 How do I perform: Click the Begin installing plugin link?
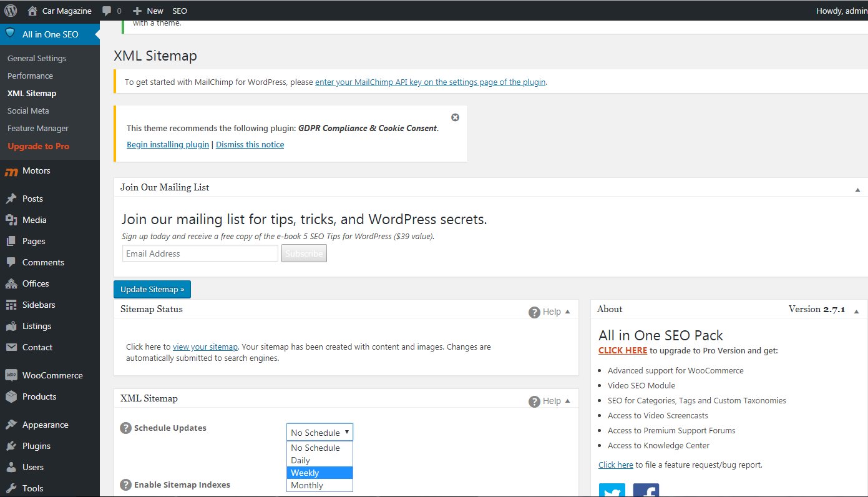(x=168, y=144)
